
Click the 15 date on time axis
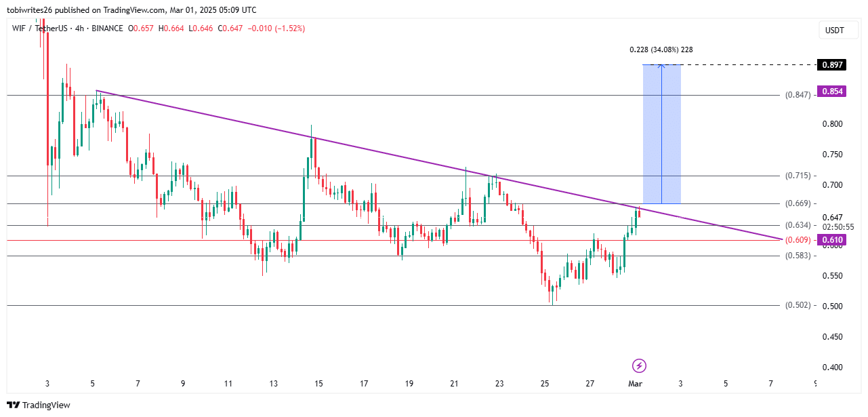pyautogui.click(x=318, y=384)
